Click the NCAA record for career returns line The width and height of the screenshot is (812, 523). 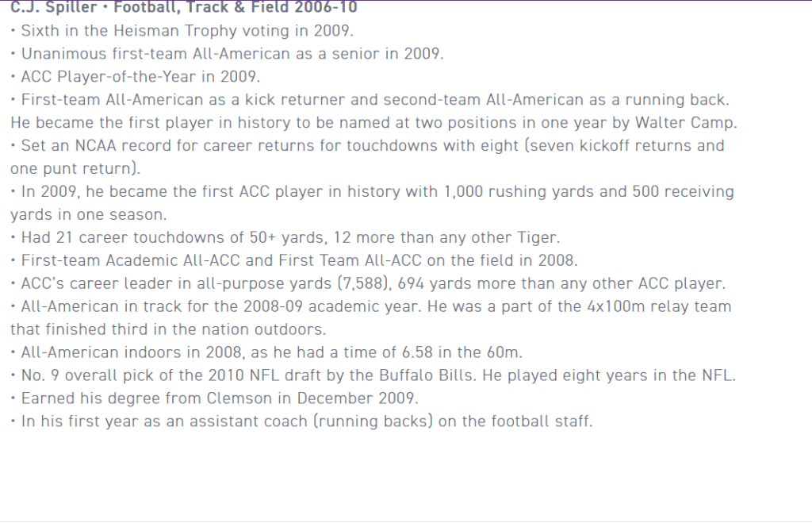(x=367, y=145)
